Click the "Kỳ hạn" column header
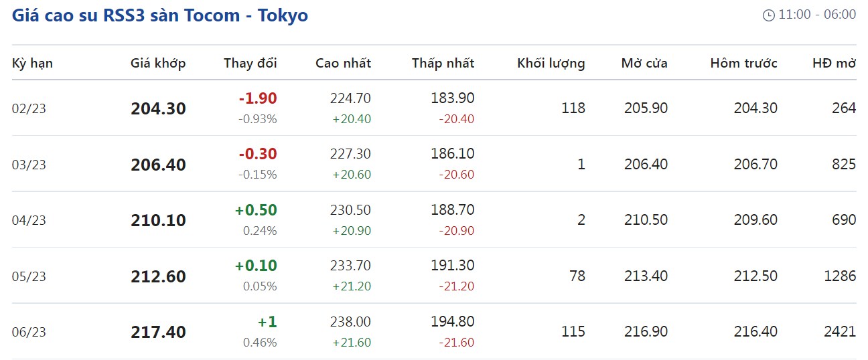Screen dimensions: 868x360 [32, 64]
